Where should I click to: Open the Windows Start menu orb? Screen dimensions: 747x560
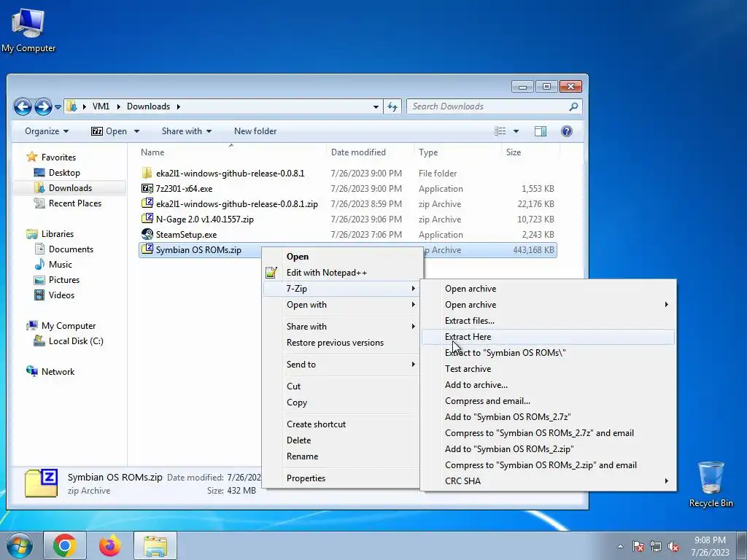20,545
